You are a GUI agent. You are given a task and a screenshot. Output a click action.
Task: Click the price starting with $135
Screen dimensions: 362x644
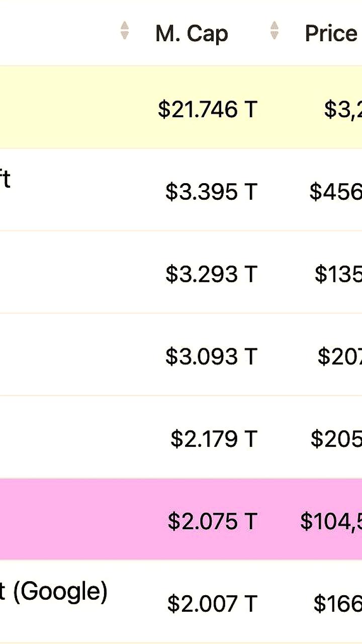click(x=338, y=274)
